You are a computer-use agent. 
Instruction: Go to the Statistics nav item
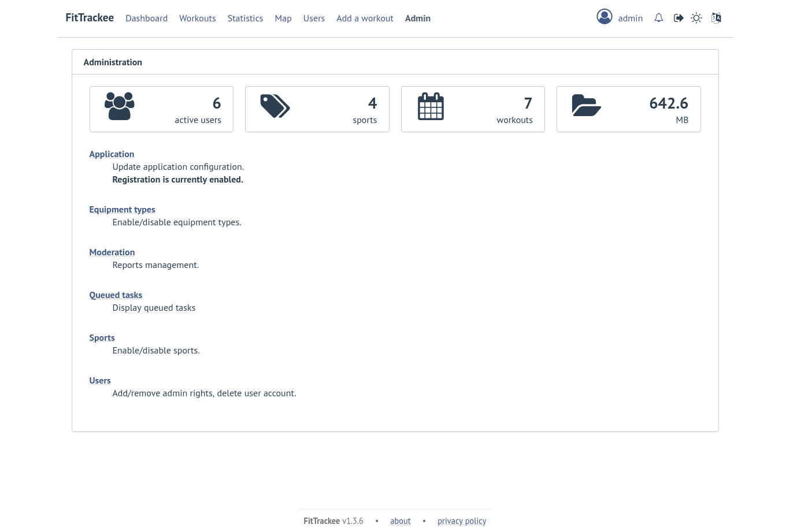pos(245,18)
